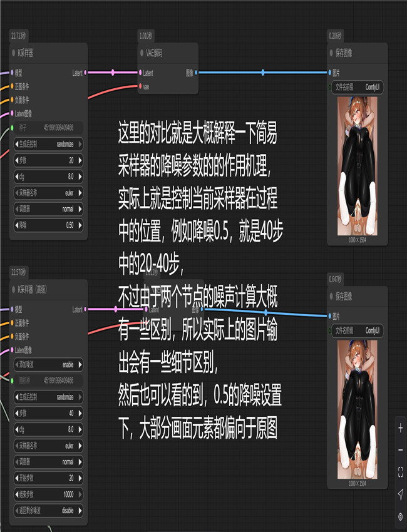Image resolution: width=407 pixels, height=532 pixels.
Task: Increase 步数 value in top K采样器
Action: (x=80, y=160)
